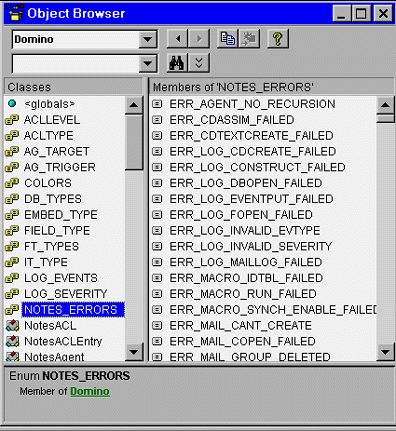Select FIELD_TYPE enum in Classes
The image size is (396, 431).
coord(57,231)
